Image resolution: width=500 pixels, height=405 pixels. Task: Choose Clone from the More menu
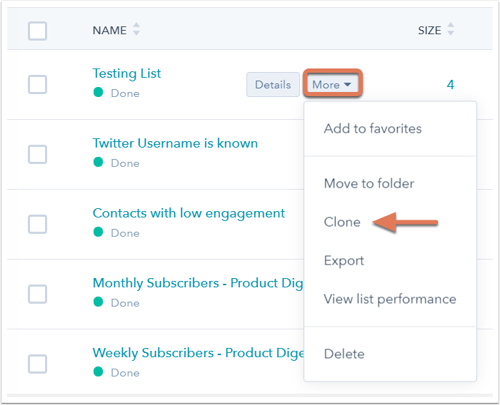click(x=342, y=222)
